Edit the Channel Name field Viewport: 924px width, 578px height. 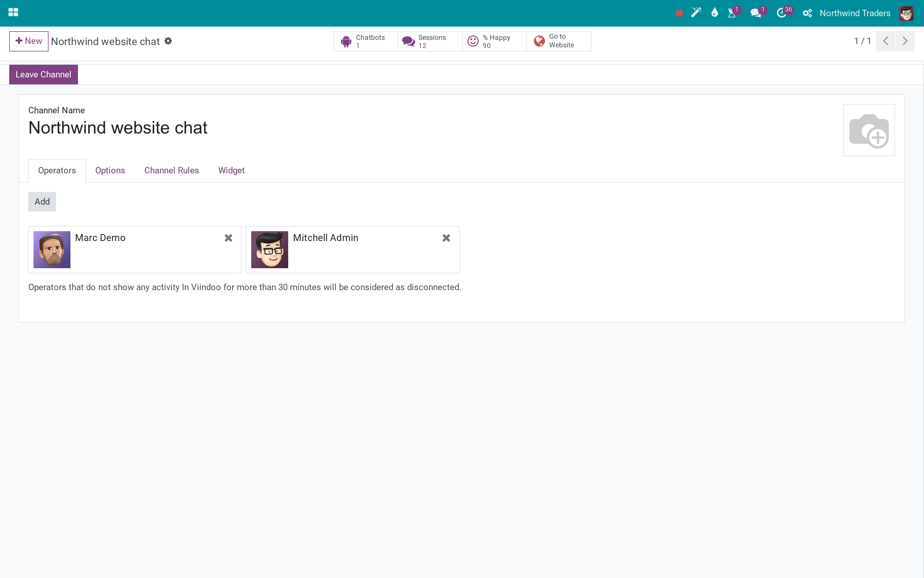118,128
